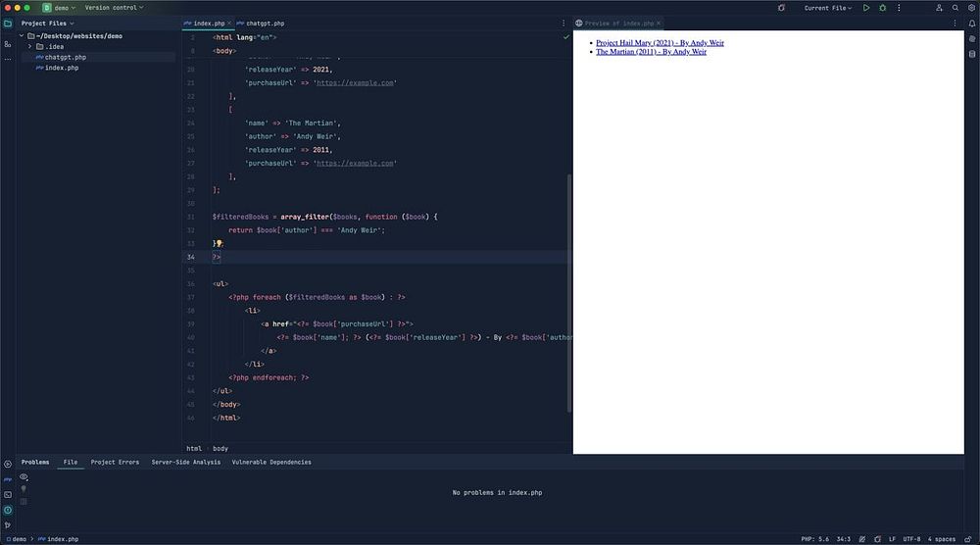This screenshot has height=545, width=980.
Task: Click the UTF-8 encoding widget
Action: [911, 539]
